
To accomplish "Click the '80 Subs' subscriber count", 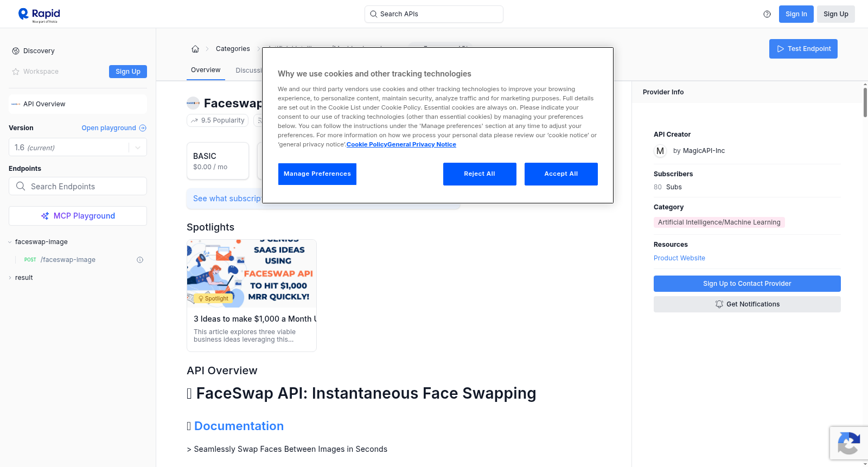I will [x=668, y=187].
